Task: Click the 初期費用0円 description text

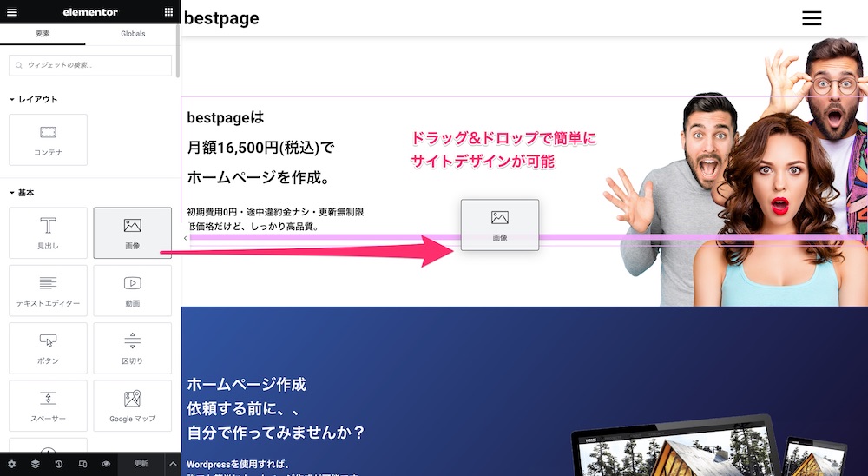Action: (x=275, y=212)
